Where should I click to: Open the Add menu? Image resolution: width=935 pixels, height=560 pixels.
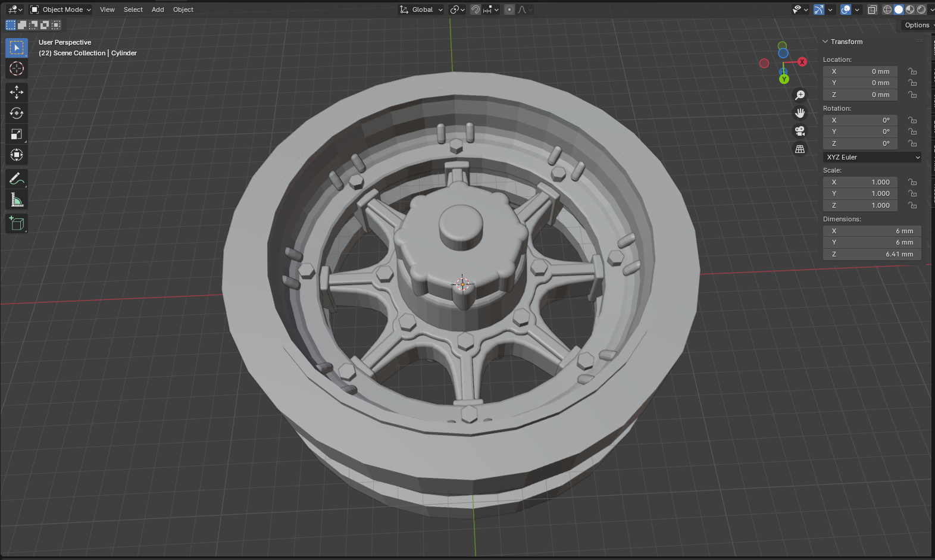[x=158, y=10]
